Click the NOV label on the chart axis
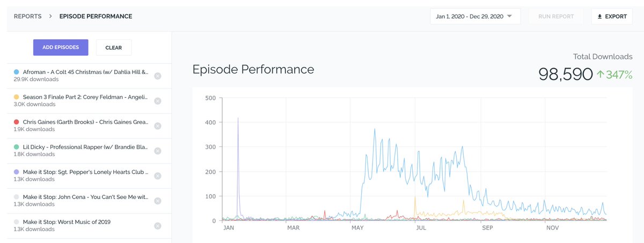 (x=553, y=227)
